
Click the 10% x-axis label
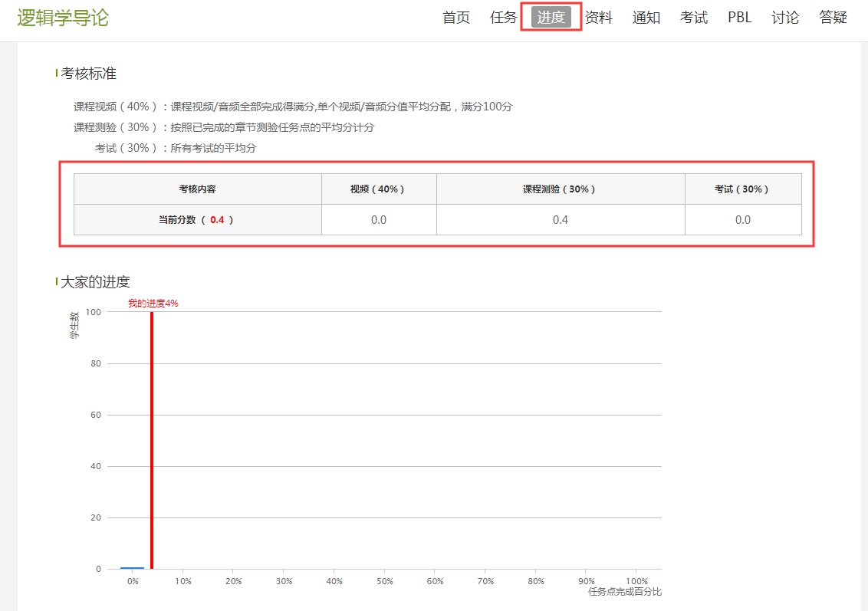(183, 581)
